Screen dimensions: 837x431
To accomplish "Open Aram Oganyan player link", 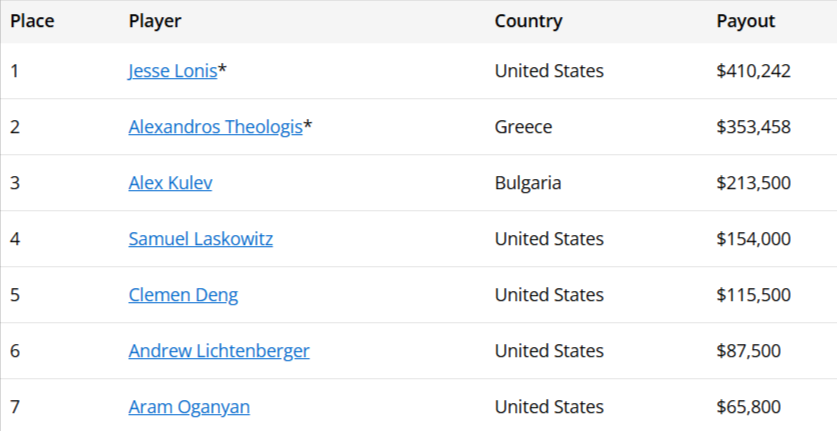I will click(189, 407).
